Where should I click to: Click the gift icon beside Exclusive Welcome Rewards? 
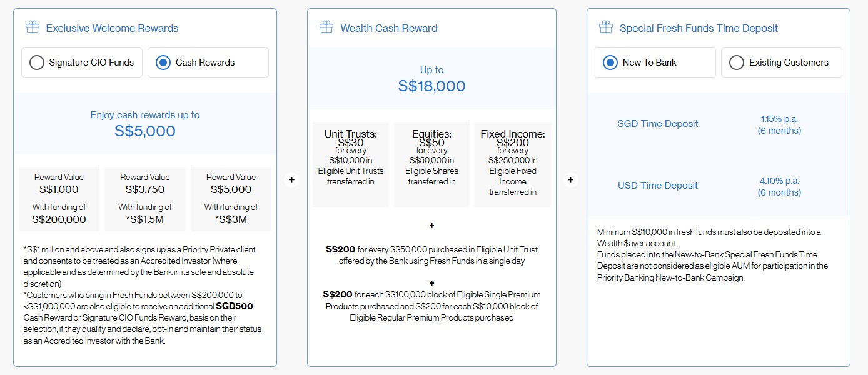click(x=33, y=27)
